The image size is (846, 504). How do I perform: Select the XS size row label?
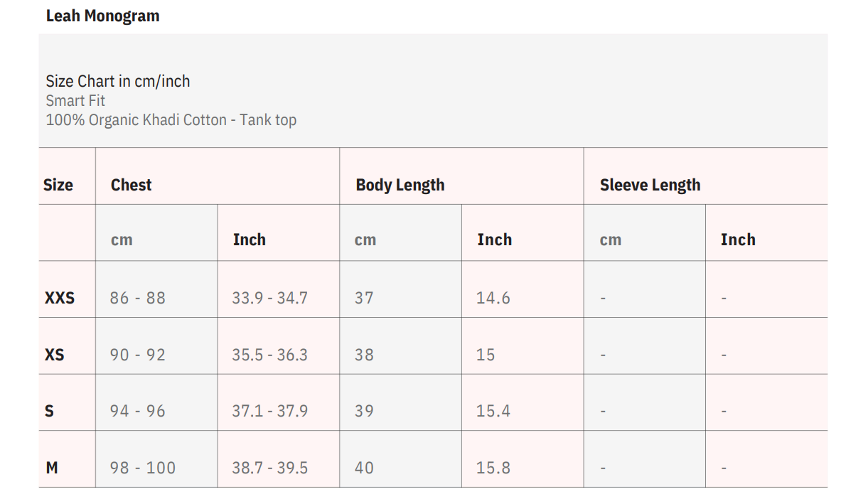[x=55, y=354]
